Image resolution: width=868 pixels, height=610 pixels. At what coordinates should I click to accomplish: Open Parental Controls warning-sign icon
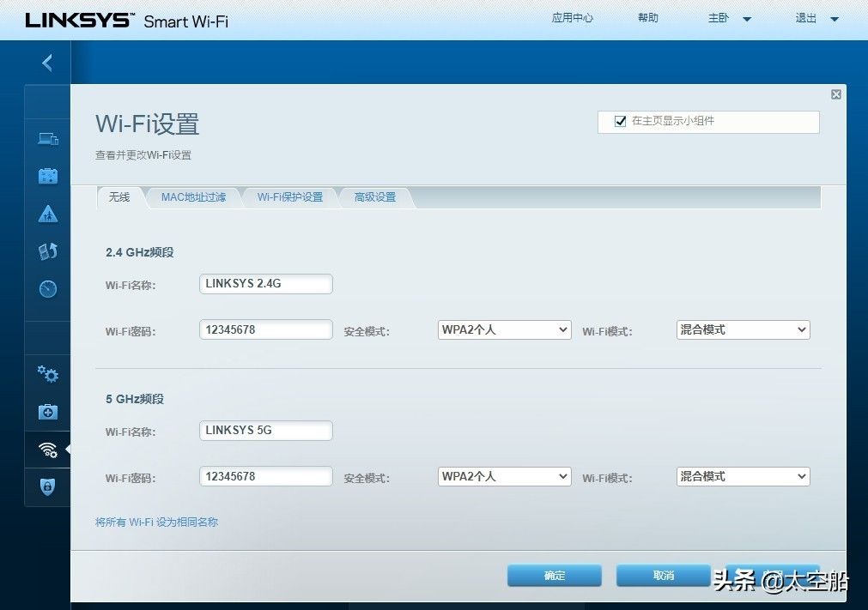tap(48, 214)
